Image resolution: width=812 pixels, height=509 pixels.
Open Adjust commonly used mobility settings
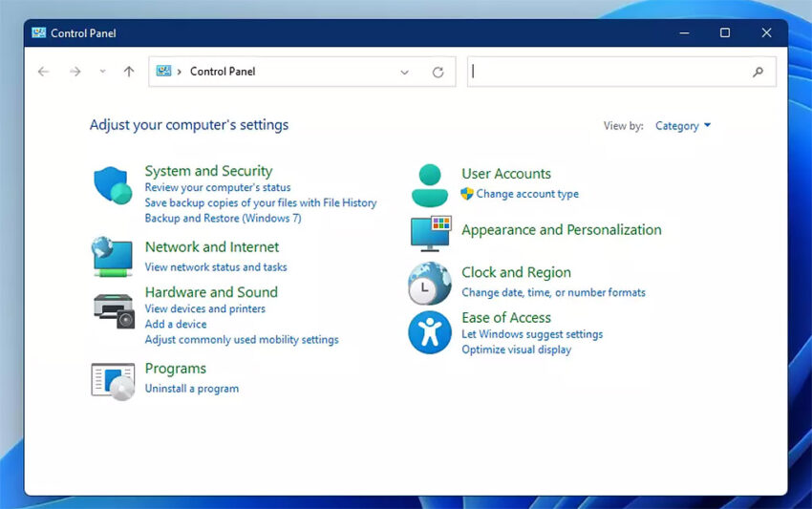pos(242,340)
